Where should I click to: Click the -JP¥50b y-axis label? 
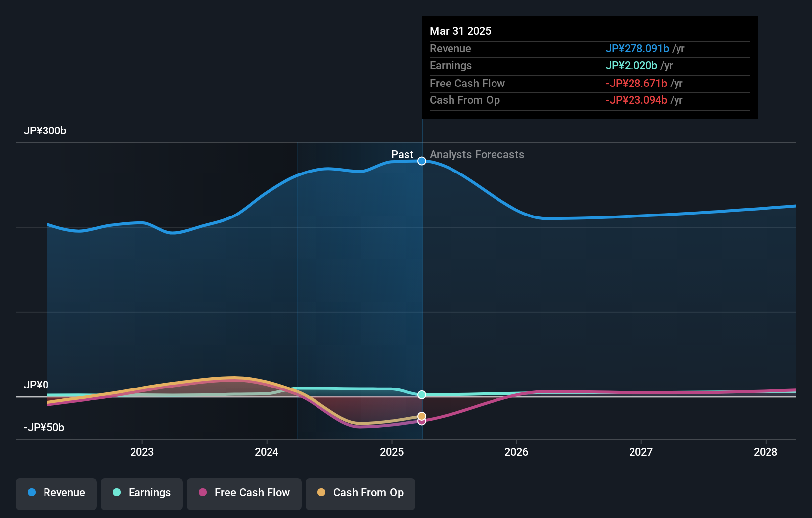click(44, 428)
